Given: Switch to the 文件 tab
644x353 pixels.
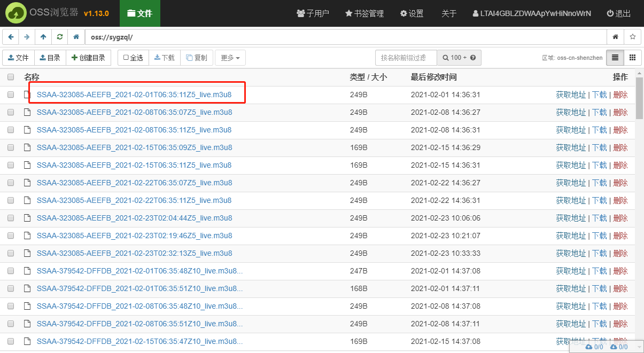Looking at the screenshot, I should [x=139, y=13].
